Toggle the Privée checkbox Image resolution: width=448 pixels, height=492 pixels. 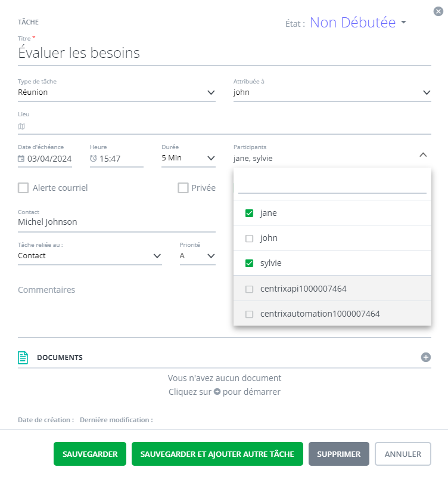click(x=182, y=187)
